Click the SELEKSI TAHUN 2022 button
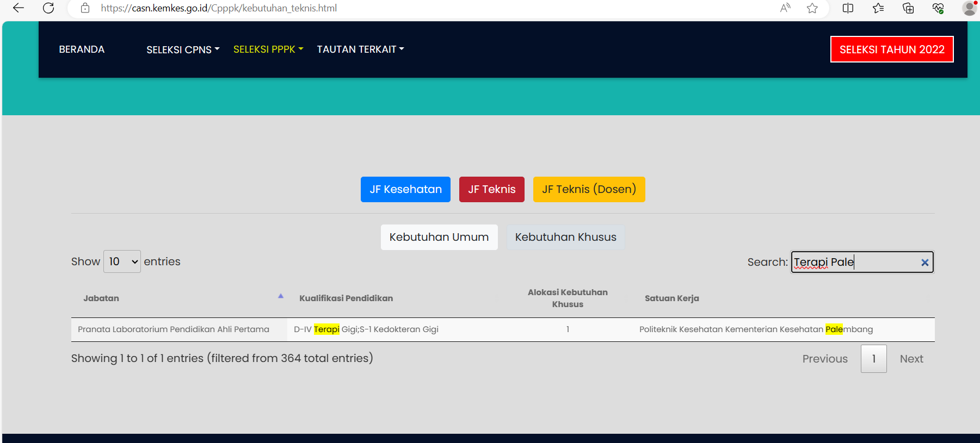The image size is (980, 443). [891, 49]
